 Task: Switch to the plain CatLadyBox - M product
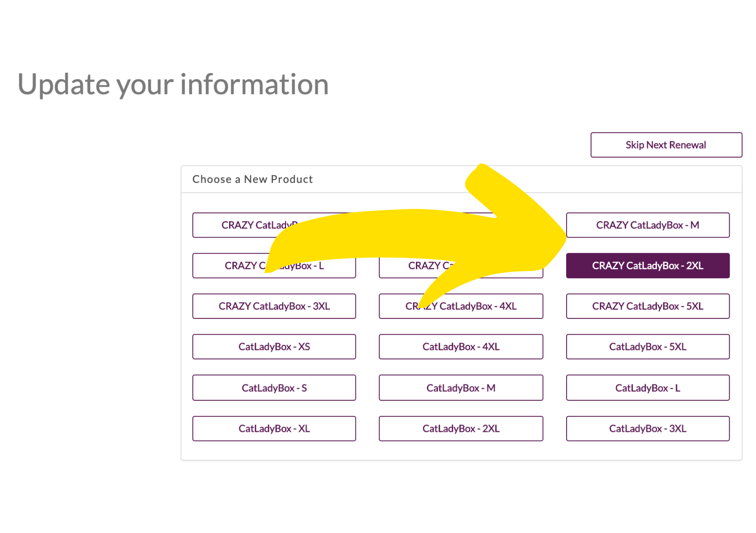pyautogui.click(x=461, y=388)
